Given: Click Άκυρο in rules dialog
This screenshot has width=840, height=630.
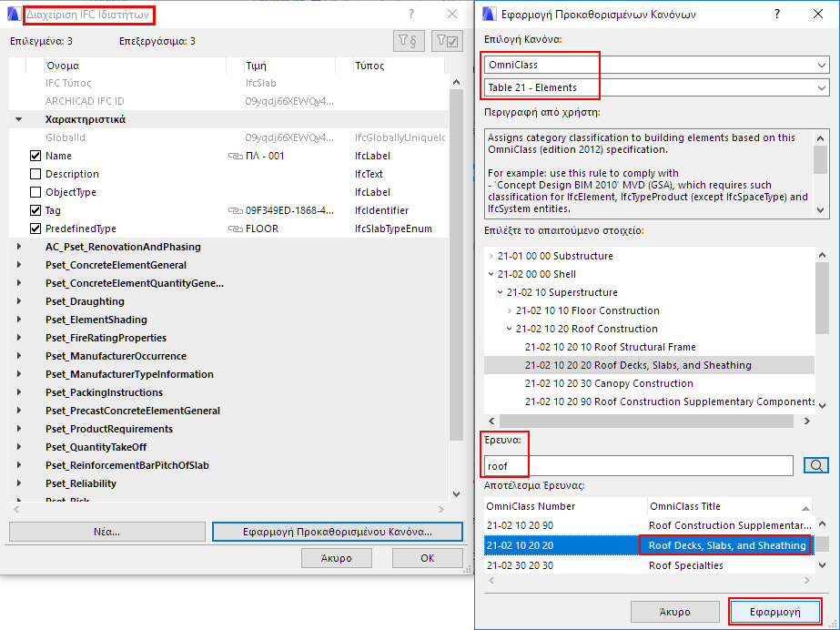Looking at the screenshot, I should tap(675, 612).
